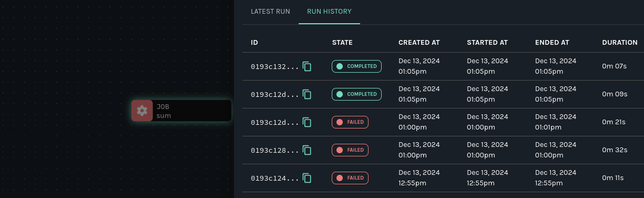Open run ID text 0193c128...
This screenshot has width=644, height=198.
[x=274, y=151]
